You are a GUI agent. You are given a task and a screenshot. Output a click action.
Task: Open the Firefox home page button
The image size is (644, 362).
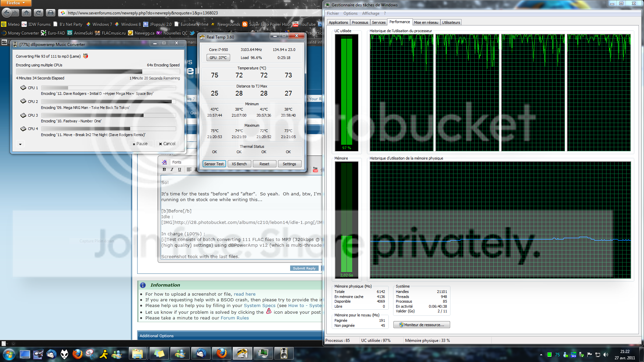[26, 13]
